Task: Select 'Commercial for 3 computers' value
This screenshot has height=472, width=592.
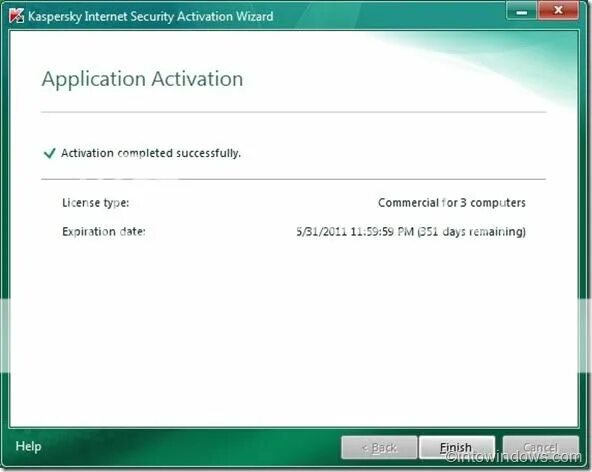Action: (x=452, y=203)
